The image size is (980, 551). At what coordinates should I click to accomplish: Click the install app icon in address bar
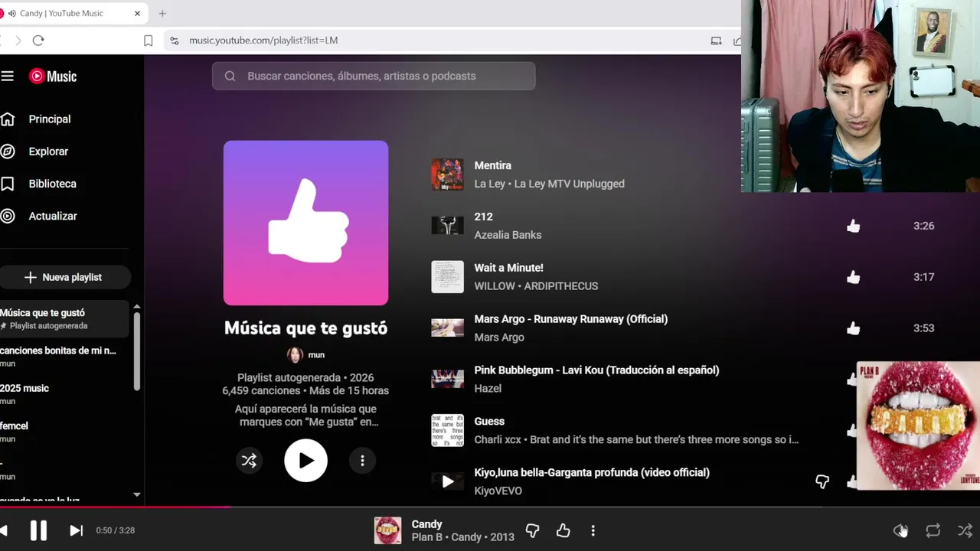(x=716, y=41)
